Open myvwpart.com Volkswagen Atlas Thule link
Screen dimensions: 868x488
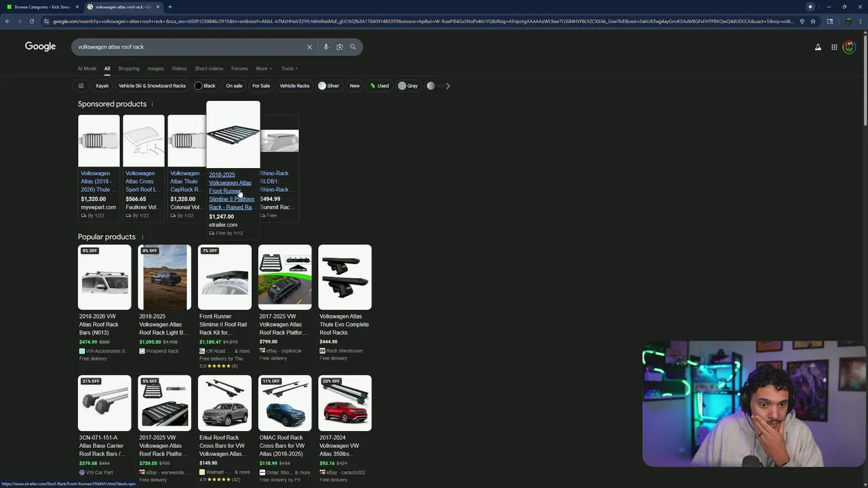click(x=98, y=182)
